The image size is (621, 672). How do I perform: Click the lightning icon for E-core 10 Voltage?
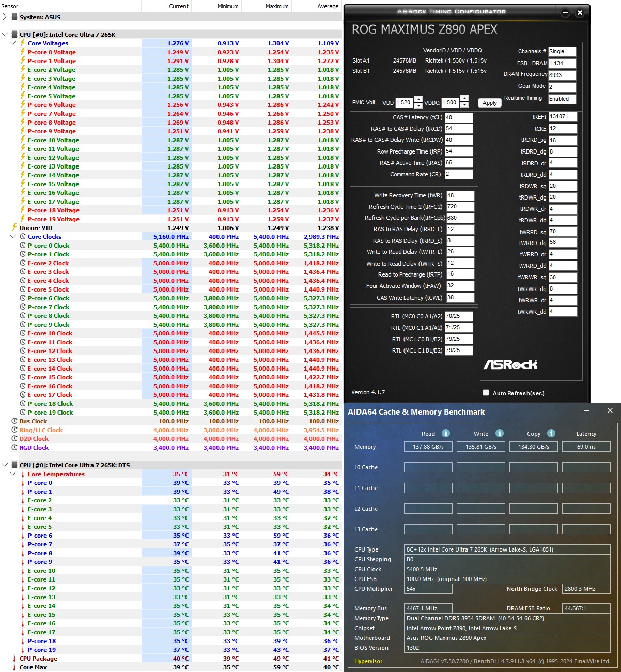coord(23,140)
